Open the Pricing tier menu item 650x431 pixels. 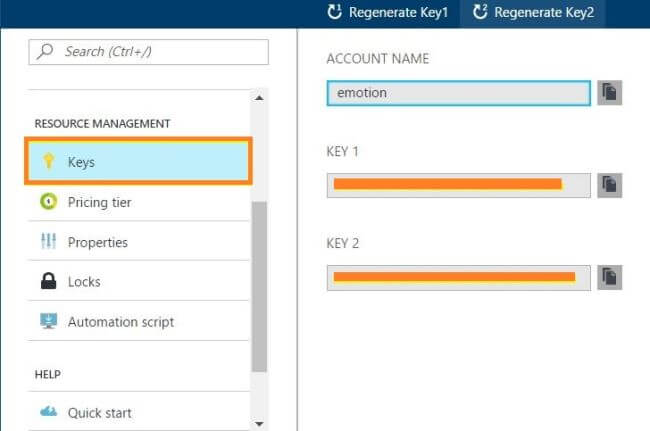click(100, 202)
